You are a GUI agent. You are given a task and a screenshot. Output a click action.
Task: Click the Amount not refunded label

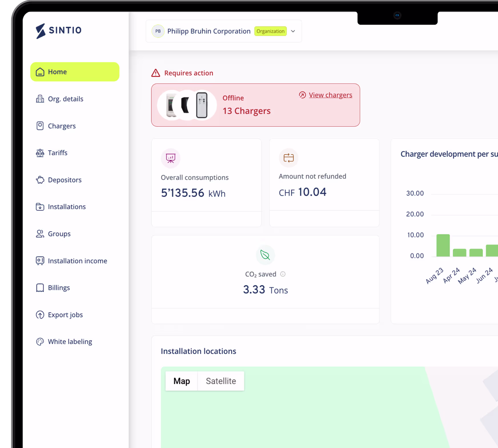(312, 176)
